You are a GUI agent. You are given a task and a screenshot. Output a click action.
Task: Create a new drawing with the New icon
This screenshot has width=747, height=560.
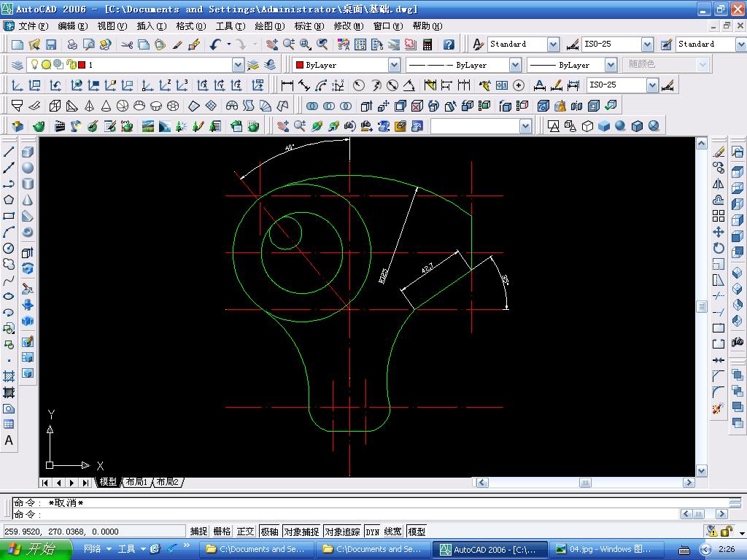click(18, 44)
